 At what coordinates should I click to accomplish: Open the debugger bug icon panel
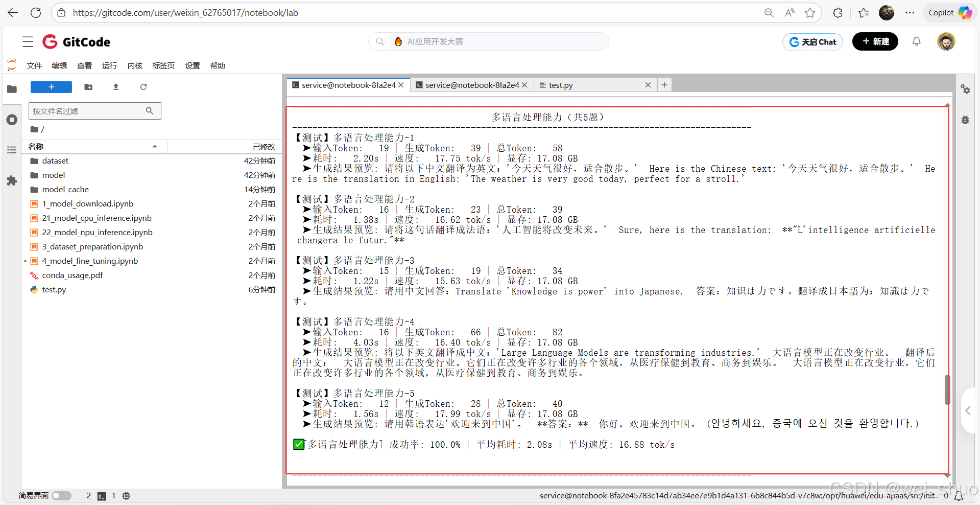point(965,120)
